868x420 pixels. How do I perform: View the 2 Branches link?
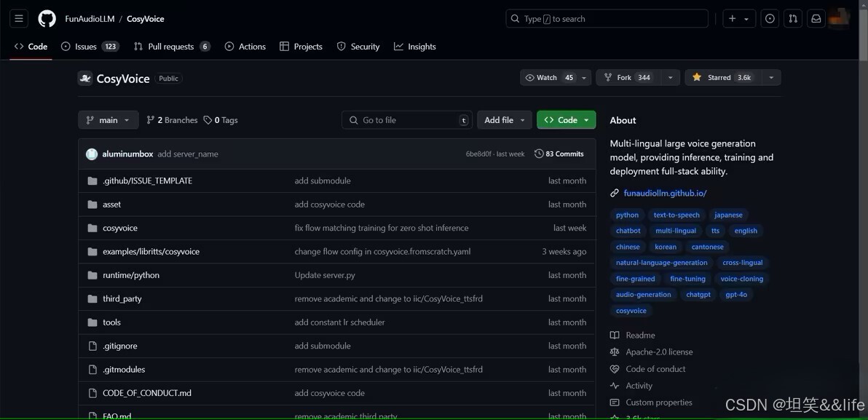pyautogui.click(x=172, y=120)
